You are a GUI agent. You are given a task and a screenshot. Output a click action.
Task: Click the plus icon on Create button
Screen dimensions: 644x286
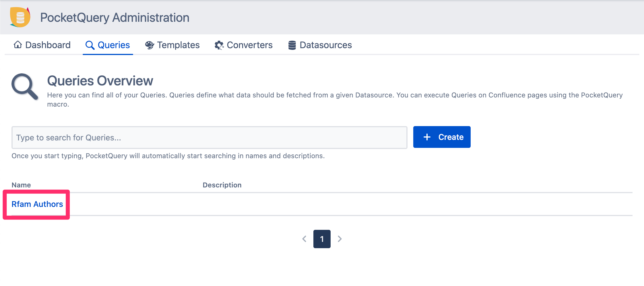click(427, 137)
